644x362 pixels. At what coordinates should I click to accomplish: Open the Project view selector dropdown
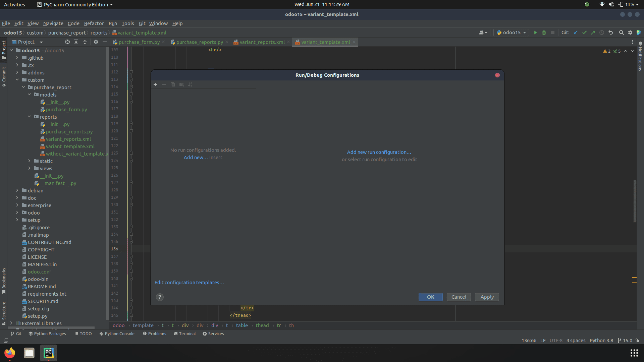pos(28,42)
